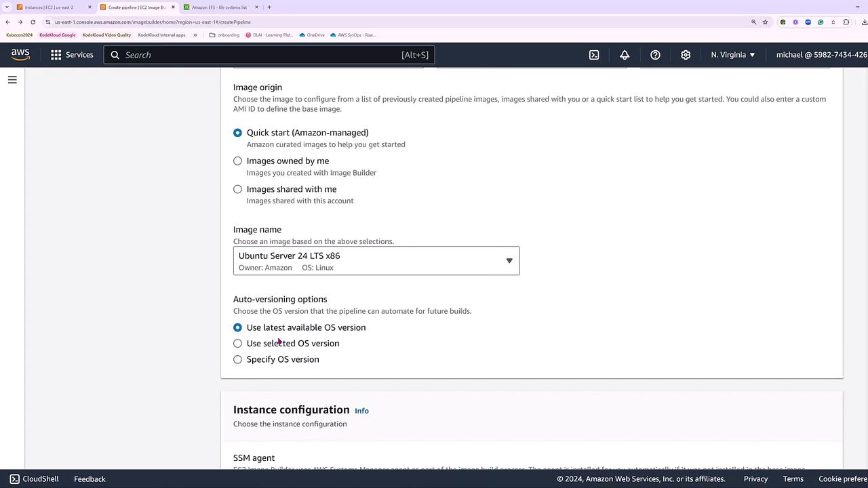Open the AWS settings gear icon
The image size is (868, 488).
(686, 55)
